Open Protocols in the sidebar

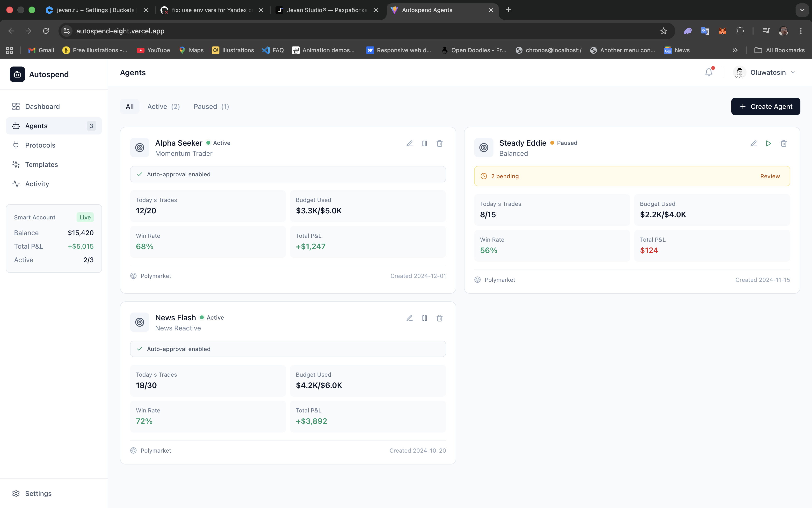pos(54,145)
